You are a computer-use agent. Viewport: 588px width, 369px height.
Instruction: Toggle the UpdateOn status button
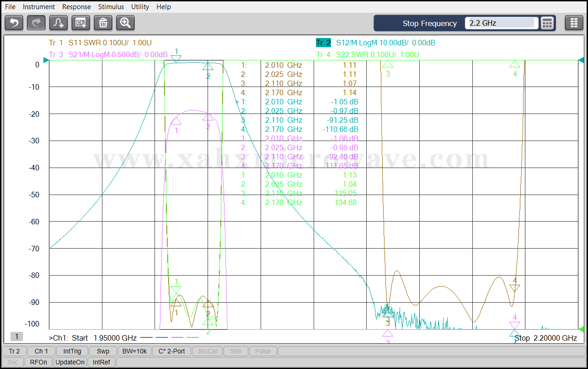(x=70, y=362)
